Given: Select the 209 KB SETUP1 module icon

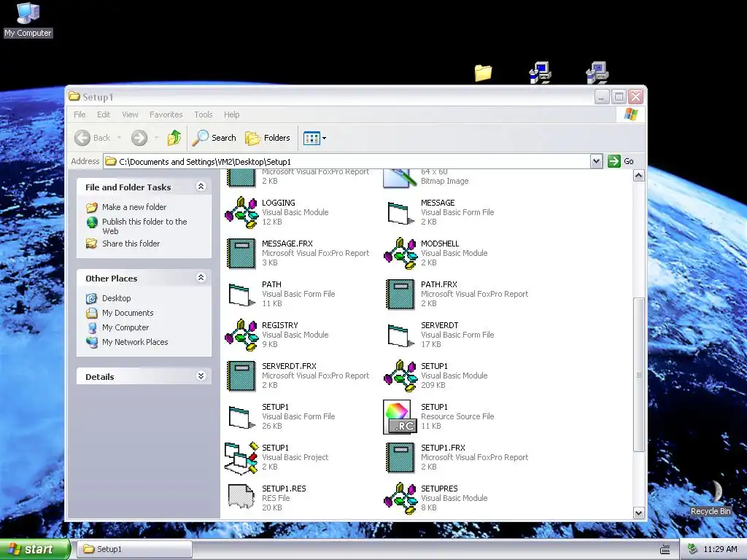Looking at the screenshot, I should pos(400,376).
